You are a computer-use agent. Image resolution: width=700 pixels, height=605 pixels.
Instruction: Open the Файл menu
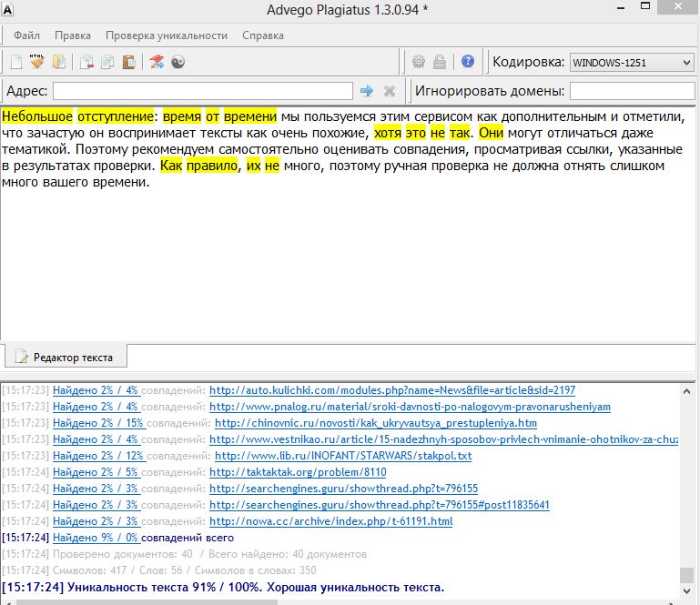26,35
